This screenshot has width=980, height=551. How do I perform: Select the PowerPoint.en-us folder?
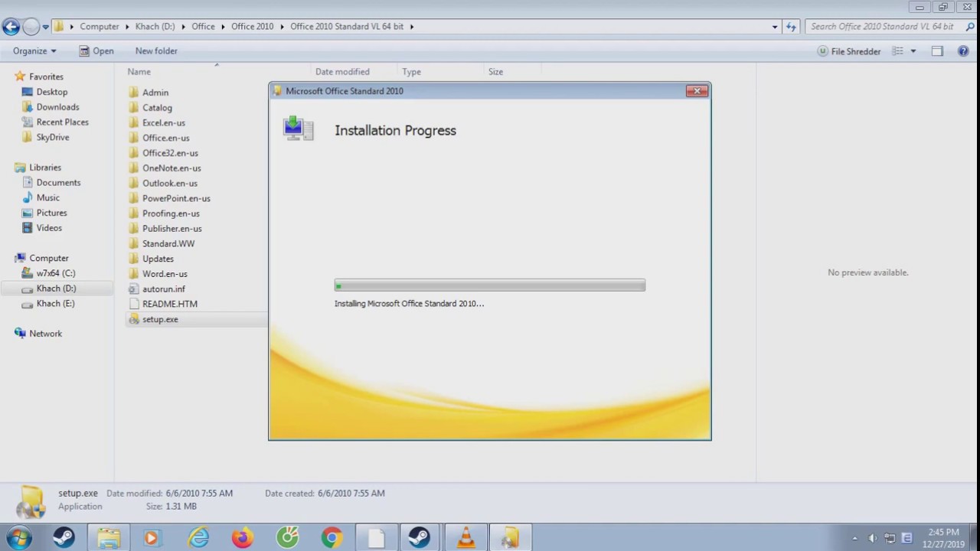point(176,198)
